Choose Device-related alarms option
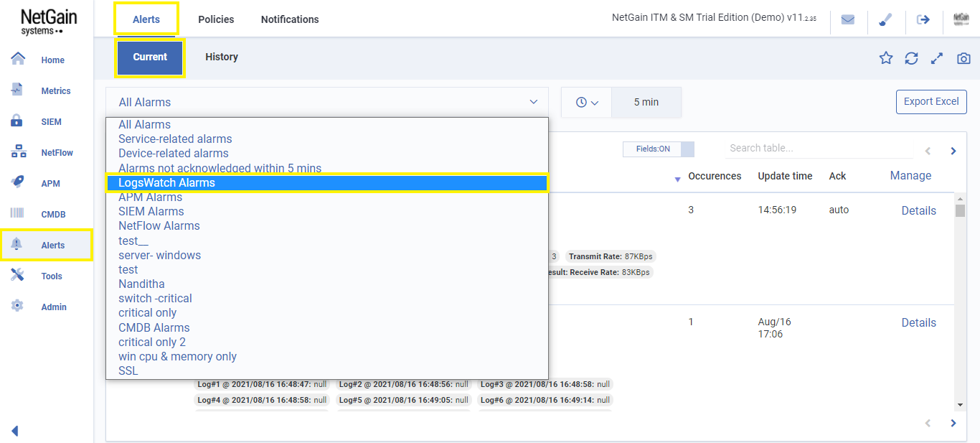Viewport: 980px width, 443px height. click(x=327, y=153)
